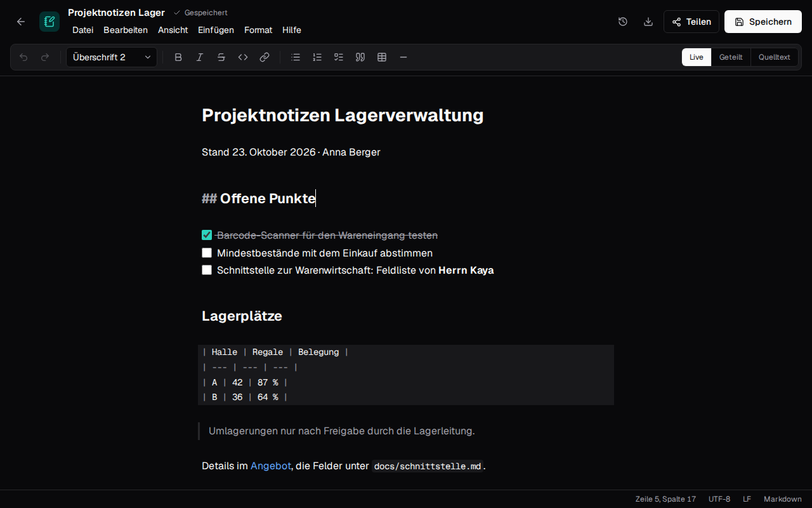Insert a table
This screenshot has width=812, height=508.
point(382,57)
